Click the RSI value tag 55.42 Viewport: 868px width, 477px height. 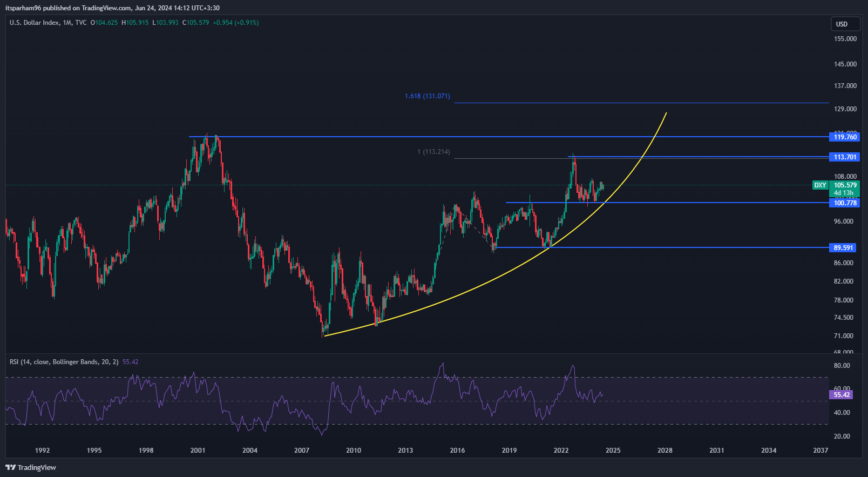point(842,395)
